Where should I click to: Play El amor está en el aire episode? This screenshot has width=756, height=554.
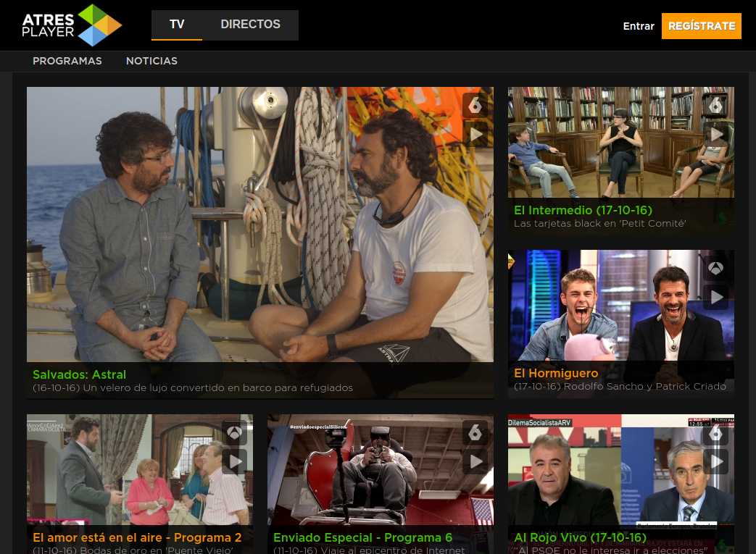click(x=235, y=461)
